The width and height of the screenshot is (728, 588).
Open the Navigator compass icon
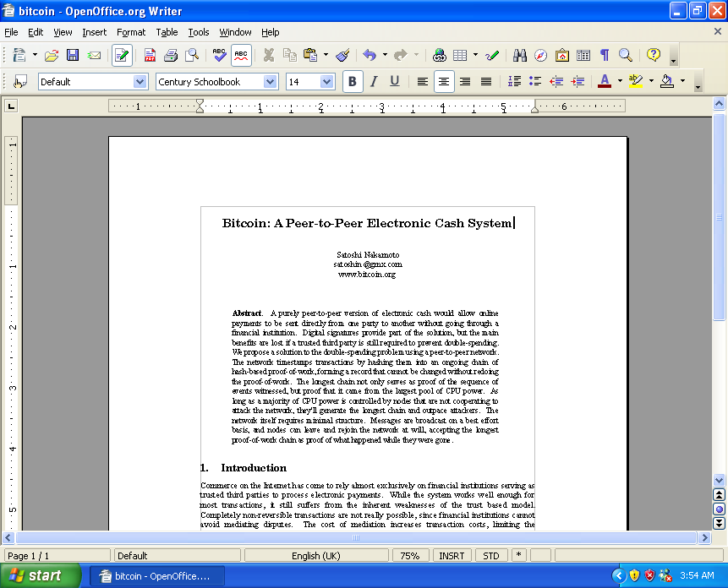point(540,55)
